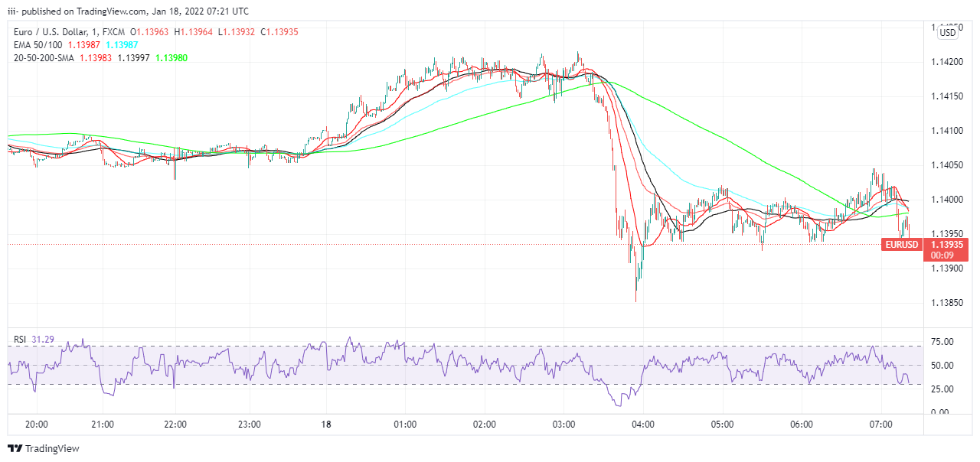
Task: Click the 1.13850 price axis label
Action: coord(947,304)
